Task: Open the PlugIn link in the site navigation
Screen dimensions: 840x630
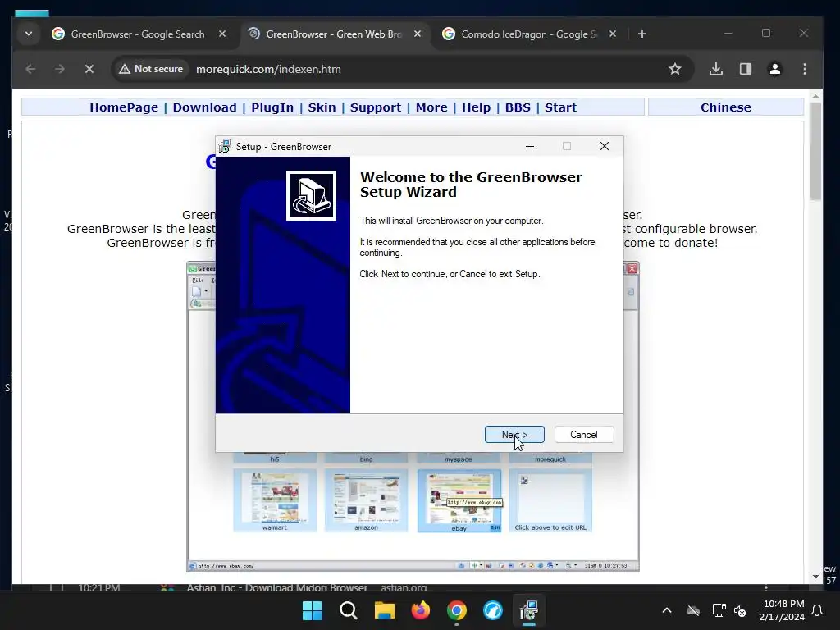Action: point(272,107)
